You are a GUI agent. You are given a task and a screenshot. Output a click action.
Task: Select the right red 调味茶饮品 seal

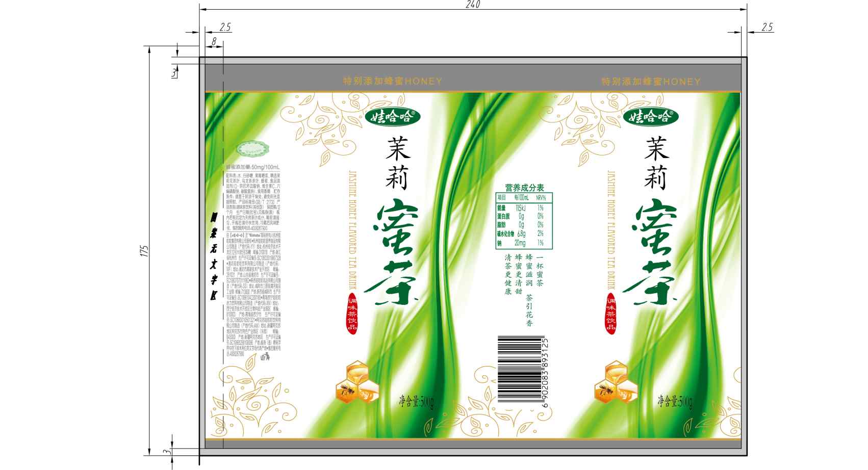(x=610, y=312)
